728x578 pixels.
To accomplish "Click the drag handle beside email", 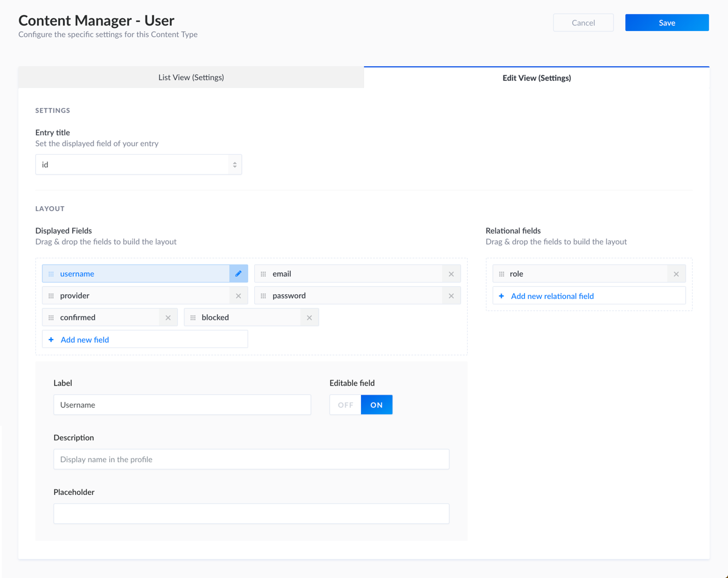I will click(x=264, y=274).
